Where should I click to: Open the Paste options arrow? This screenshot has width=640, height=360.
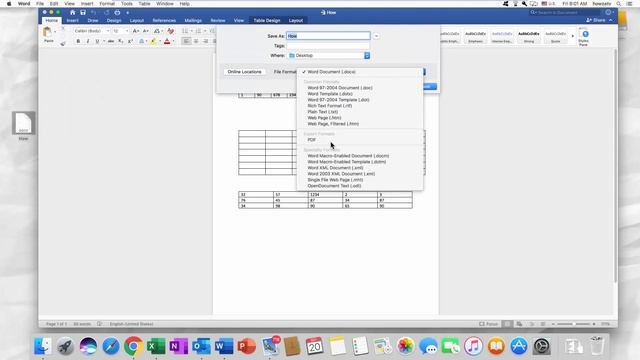click(55, 32)
